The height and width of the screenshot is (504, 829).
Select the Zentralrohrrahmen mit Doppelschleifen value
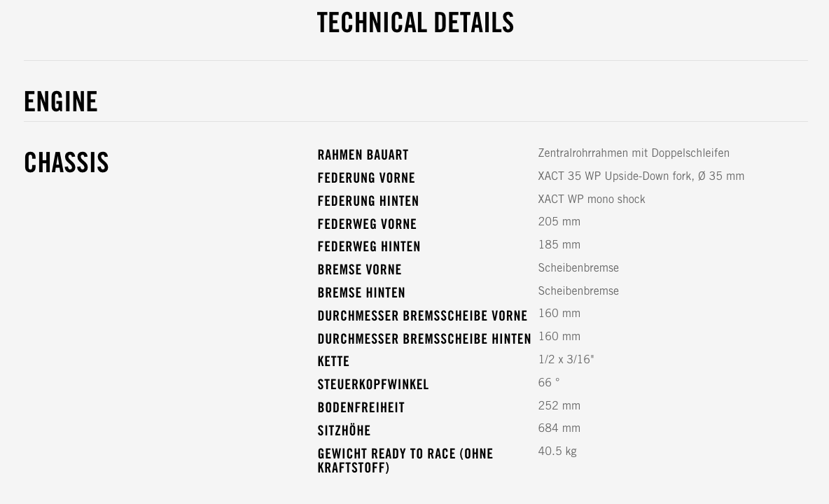point(633,153)
